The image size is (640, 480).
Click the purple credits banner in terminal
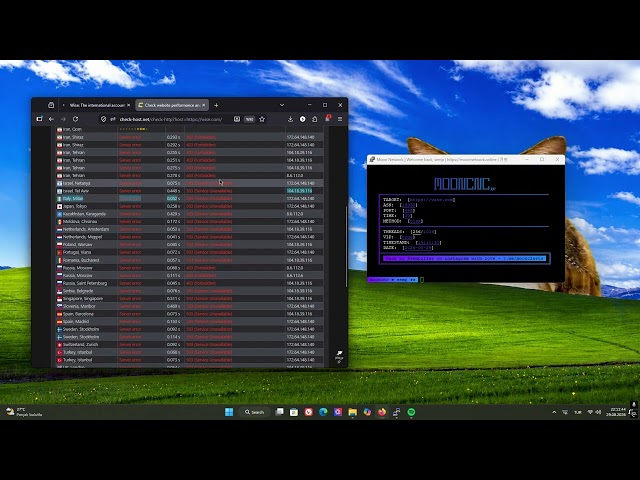[464, 258]
